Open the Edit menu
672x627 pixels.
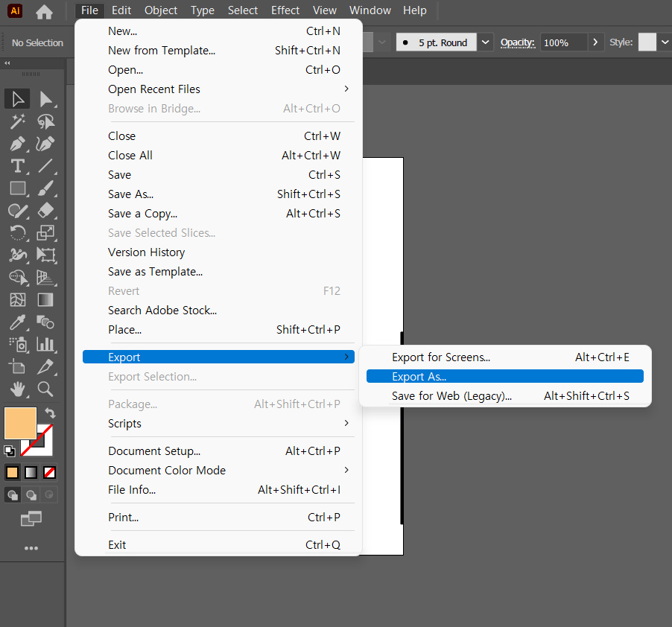pos(121,10)
